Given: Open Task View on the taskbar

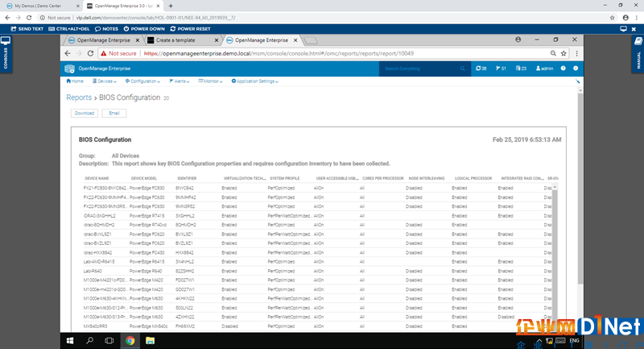Looking at the screenshot, I should click(x=109, y=341).
